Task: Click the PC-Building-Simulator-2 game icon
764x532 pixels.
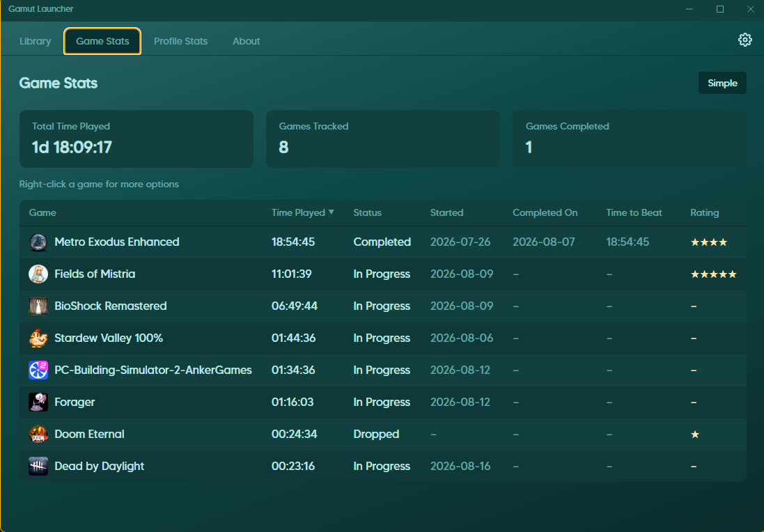Action: coord(38,370)
